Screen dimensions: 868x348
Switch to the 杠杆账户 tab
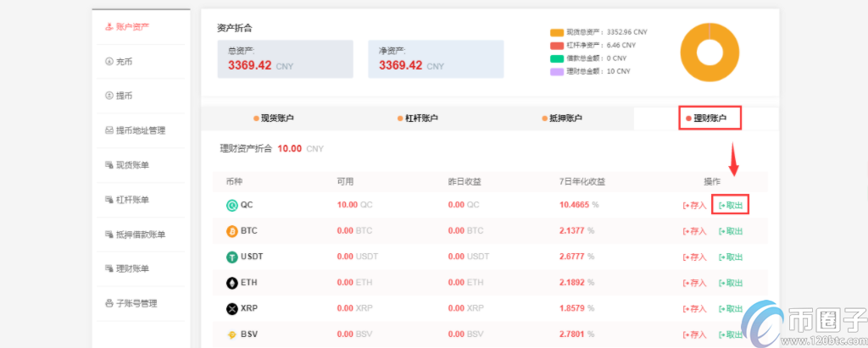click(417, 119)
